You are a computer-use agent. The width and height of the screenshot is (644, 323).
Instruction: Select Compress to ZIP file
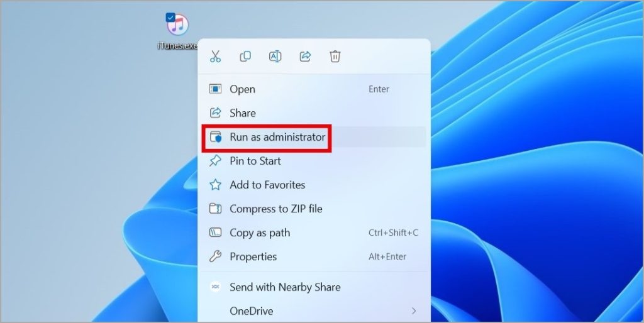(x=314, y=209)
